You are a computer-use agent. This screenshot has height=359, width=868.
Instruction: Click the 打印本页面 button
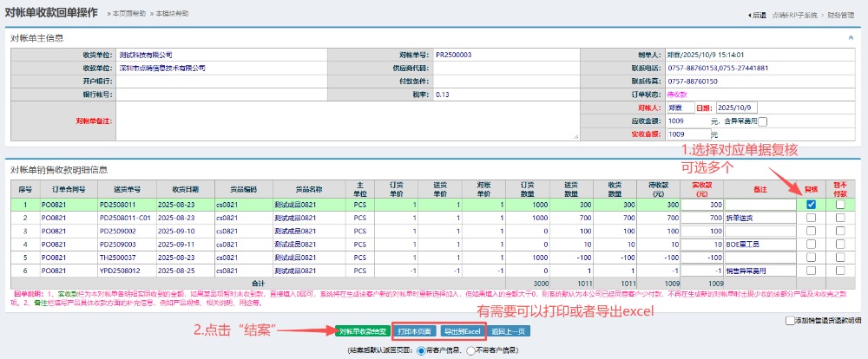(413, 331)
